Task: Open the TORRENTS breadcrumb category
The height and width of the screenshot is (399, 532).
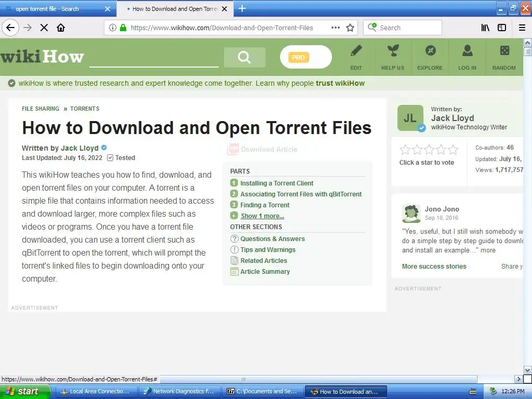Action: point(85,109)
